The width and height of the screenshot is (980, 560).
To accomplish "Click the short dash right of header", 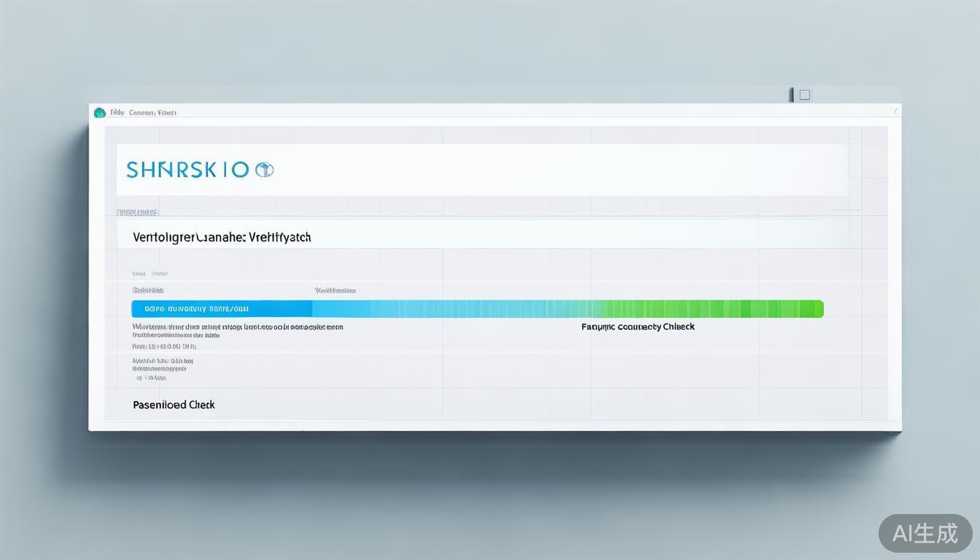I will click(x=847, y=210).
